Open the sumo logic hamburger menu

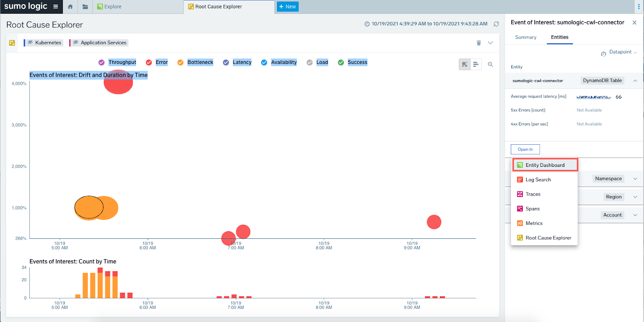coord(56,6)
